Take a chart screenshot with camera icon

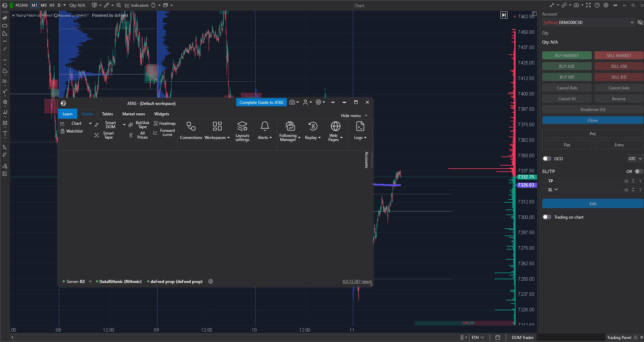click(x=576, y=5)
